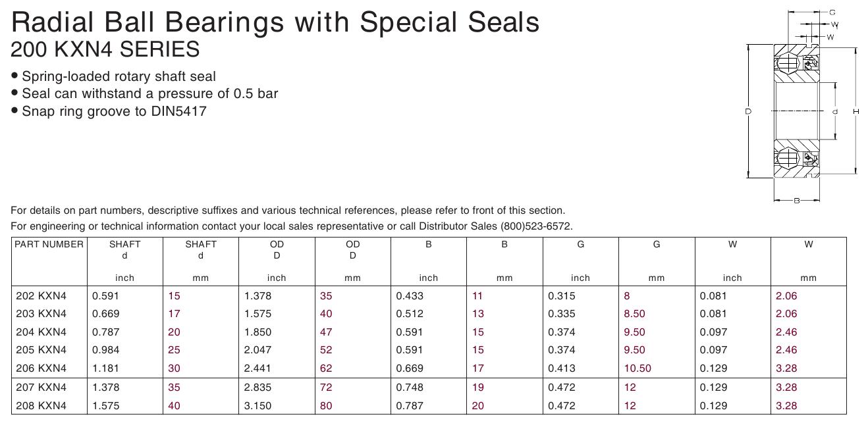Select part number 206 KXN4
This screenshot has height=427, width=868.
click(x=41, y=368)
